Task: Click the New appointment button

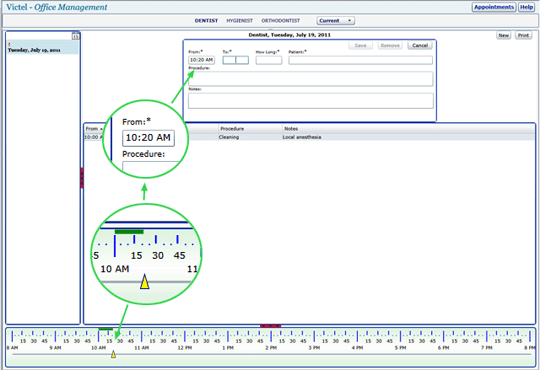Action: (503, 35)
